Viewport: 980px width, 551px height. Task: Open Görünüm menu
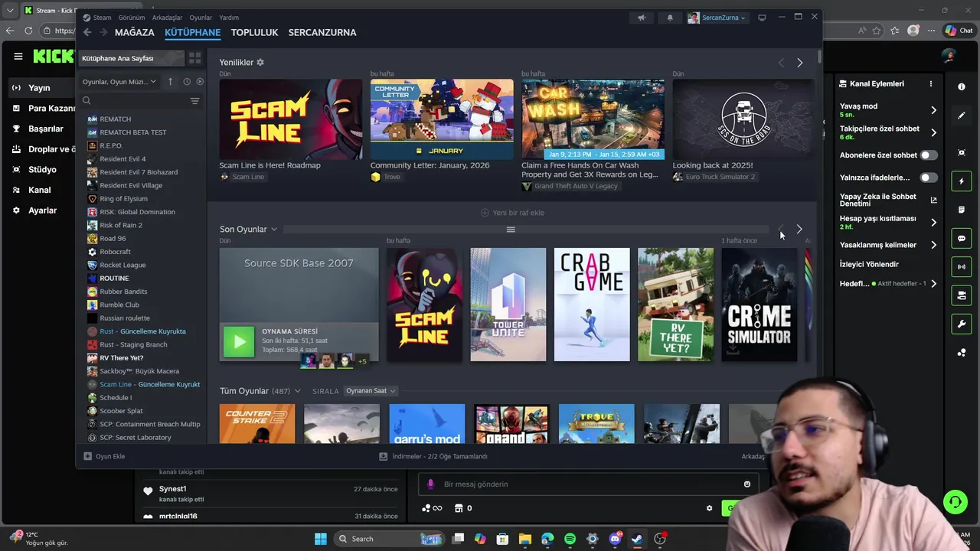click(132, 18)
